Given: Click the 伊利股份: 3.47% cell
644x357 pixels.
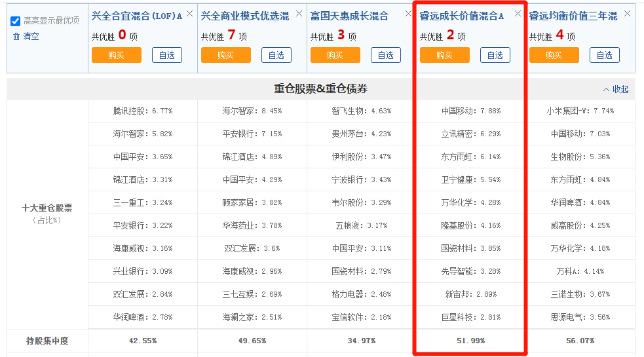Looking at the screenshot, I should (x=362, y=157).
